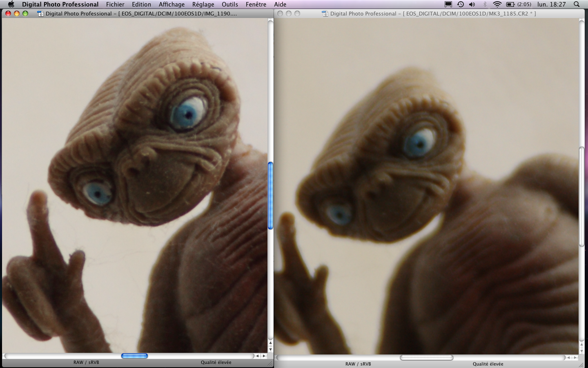
Task: Click the vertical scrollbar thumb in right window
Action: click(581, 196)
